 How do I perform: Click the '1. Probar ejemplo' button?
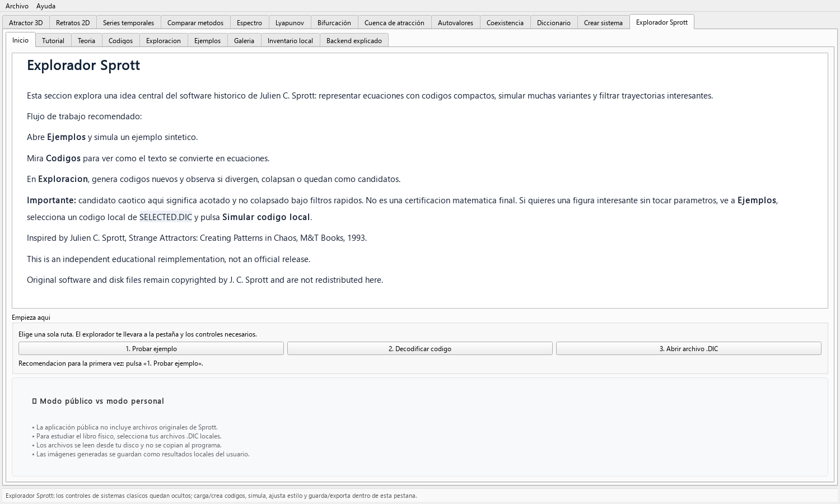click(151, 348)
